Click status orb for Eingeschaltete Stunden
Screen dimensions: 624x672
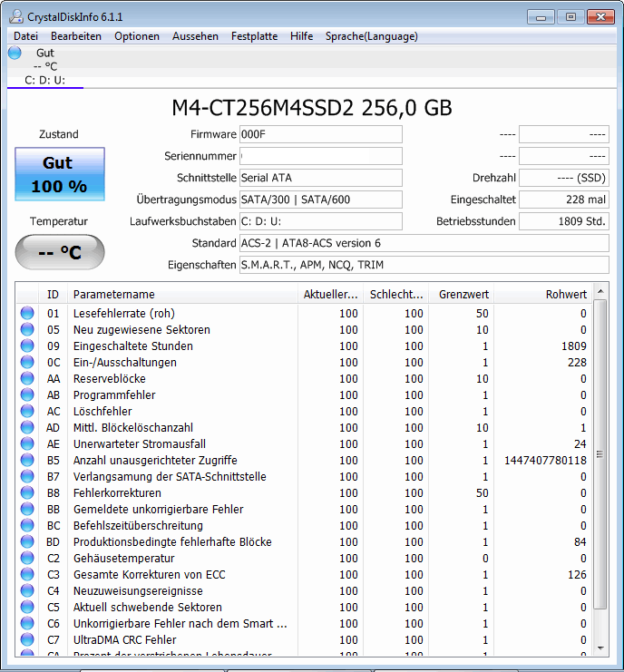point(27,346)
